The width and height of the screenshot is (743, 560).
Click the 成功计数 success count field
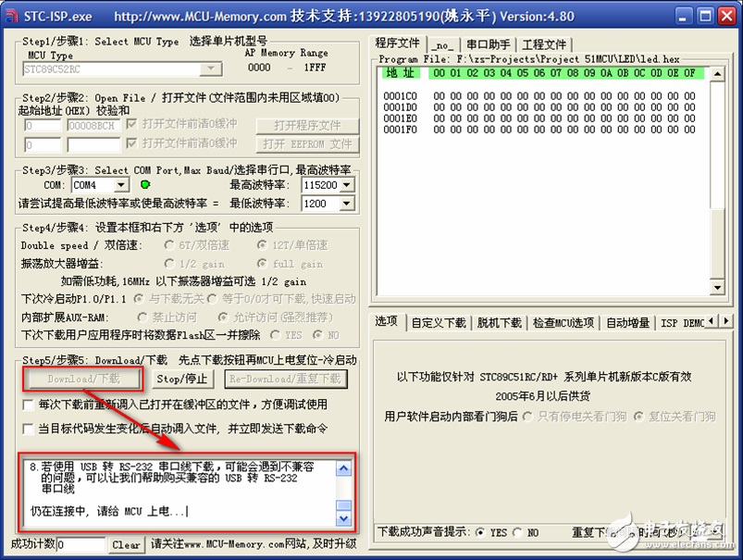tap(80, 545)
